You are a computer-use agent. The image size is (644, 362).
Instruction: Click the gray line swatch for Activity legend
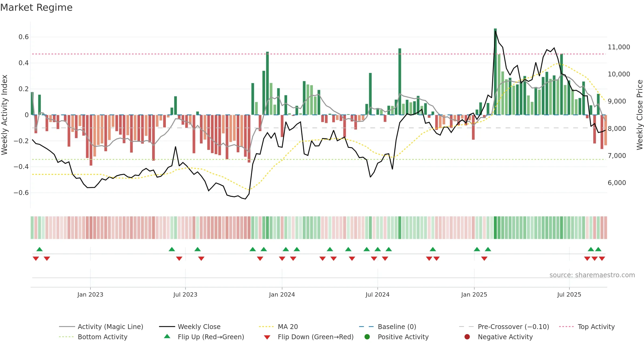(x=67, y=327)
